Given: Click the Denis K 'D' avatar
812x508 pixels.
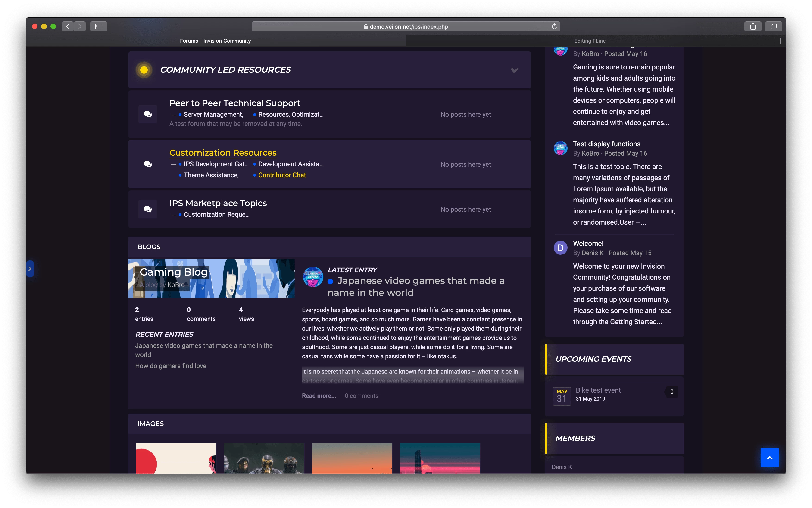Looking at the screenshot, I should [560, 248].
